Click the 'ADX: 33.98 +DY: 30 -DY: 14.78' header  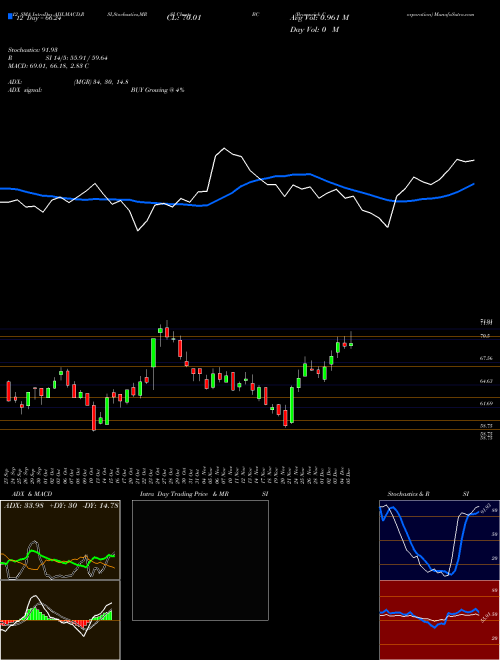tap(61, 506)
